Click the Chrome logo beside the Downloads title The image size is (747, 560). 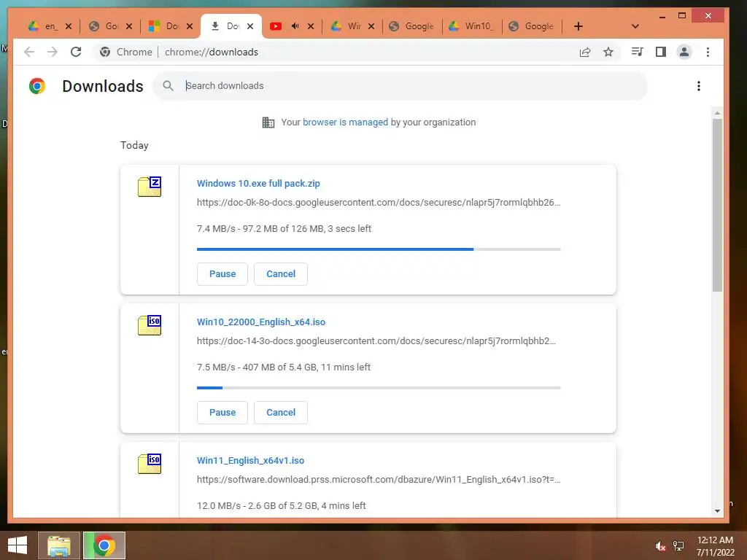pyautogui.click(x=37, y=86)
